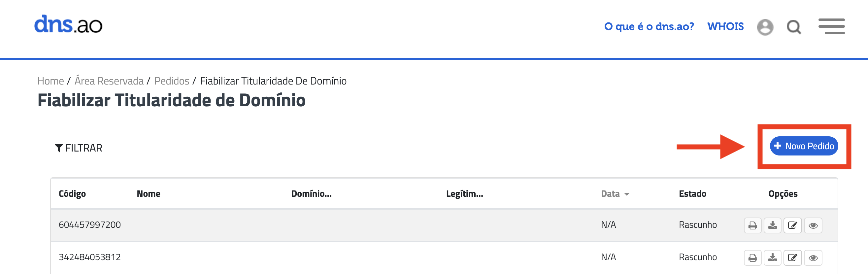Open "O que é o dns.ao?" link
This screenshot has height=274, width=868.
649,26
